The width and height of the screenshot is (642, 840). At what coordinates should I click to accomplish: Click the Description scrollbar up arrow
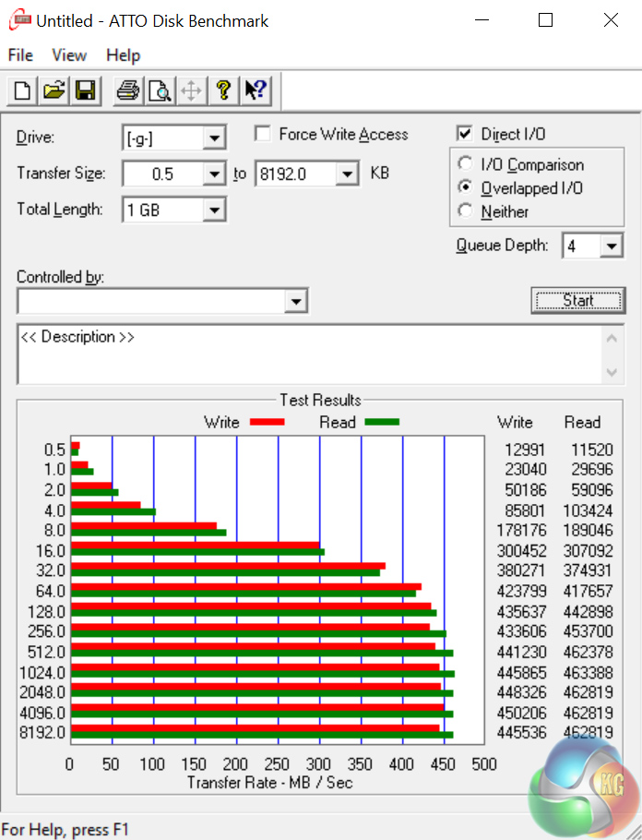point(612,339)
